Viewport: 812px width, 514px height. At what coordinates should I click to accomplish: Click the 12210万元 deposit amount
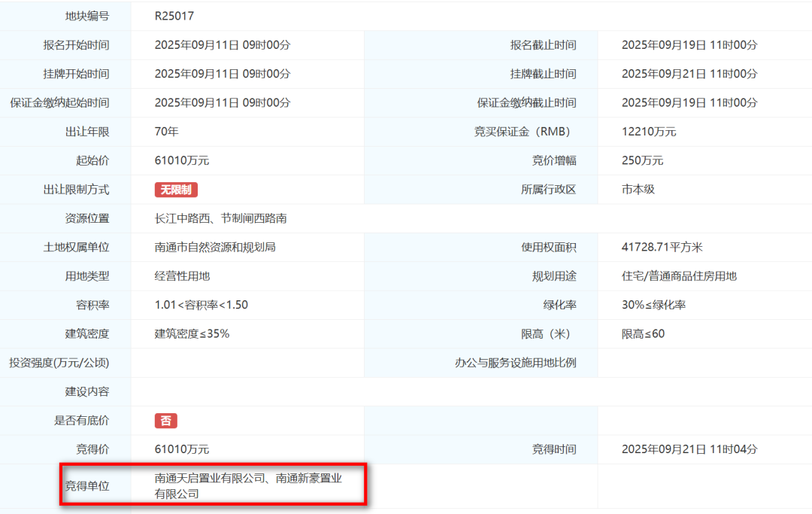[649, 132]
